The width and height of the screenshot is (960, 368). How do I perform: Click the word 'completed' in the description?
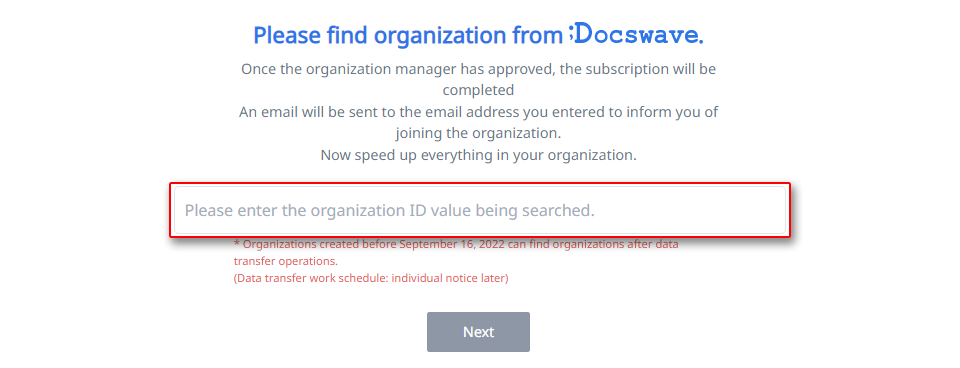click(x=478, y=90)
